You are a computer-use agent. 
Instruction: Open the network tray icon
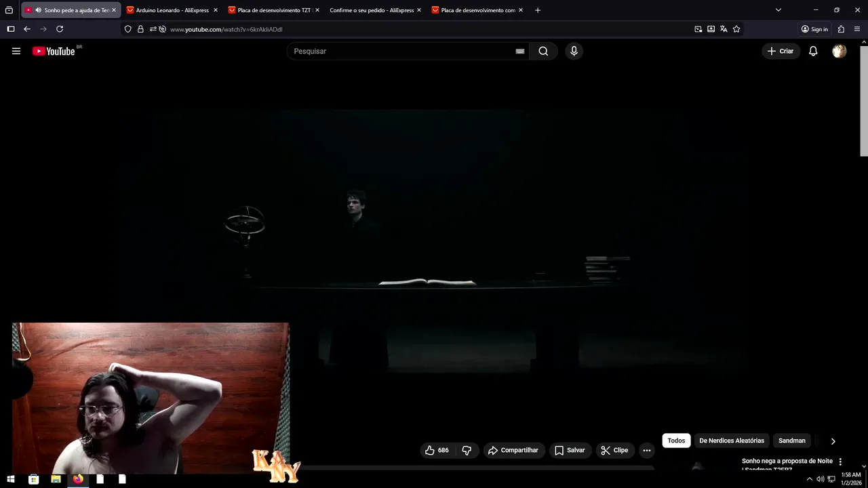pyautogui.click(x=831, y=479)
